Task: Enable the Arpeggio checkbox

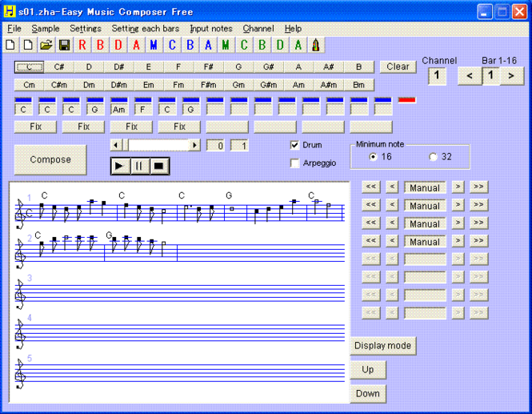Action: click(294, 163)
